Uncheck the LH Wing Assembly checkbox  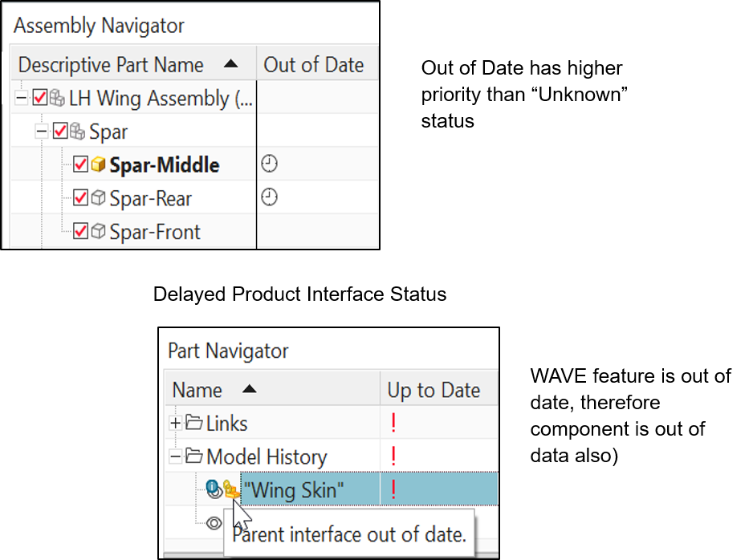(x=40, y=97)
